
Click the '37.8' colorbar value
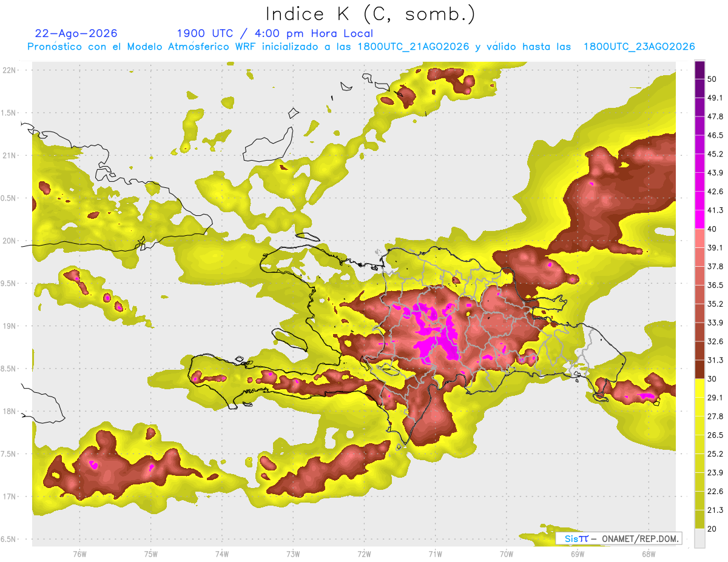coord(715,266)
